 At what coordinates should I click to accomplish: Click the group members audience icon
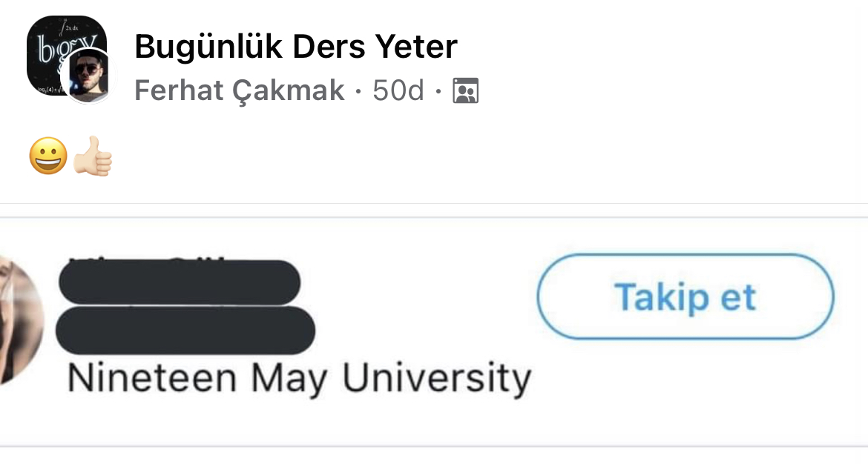(x=465, y=90)
